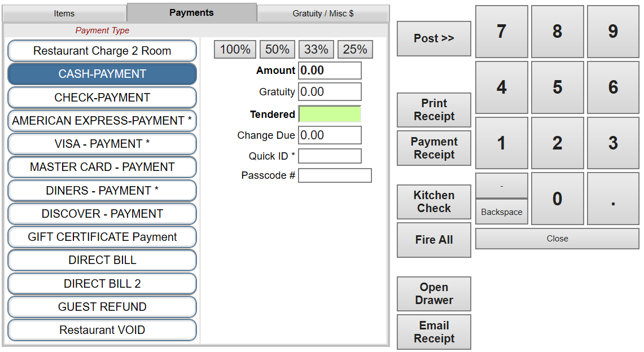Image resolution: width=644 pixels, height=352 pixels.
Task: Tap the number 7 keypad key
Action: 501,32
